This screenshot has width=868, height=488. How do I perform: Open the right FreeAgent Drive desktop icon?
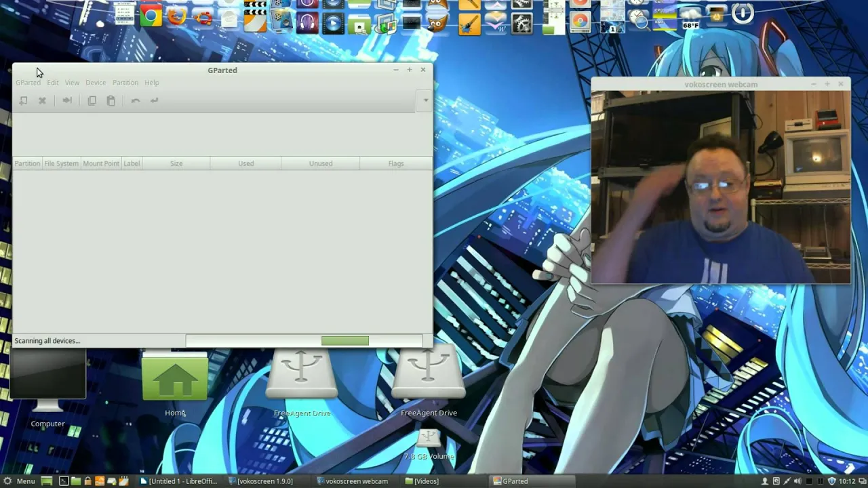click(x=429, y=382)
